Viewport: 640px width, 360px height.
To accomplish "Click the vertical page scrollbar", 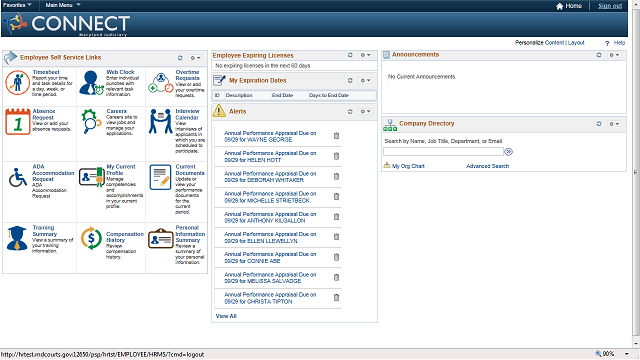I will pos(636,173).
